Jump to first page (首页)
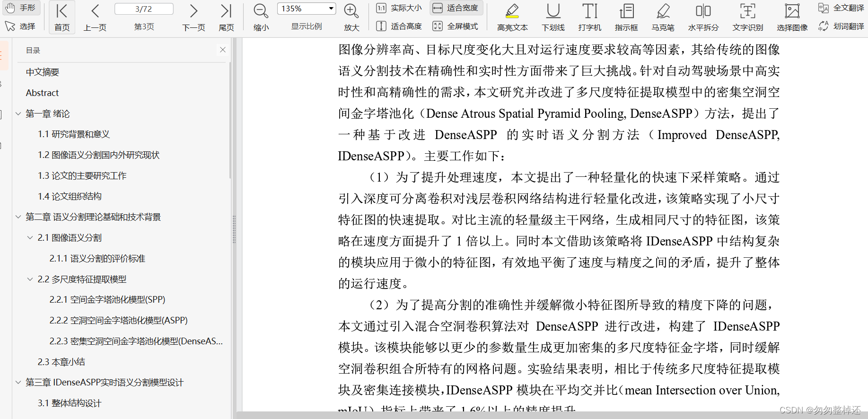 62,17
